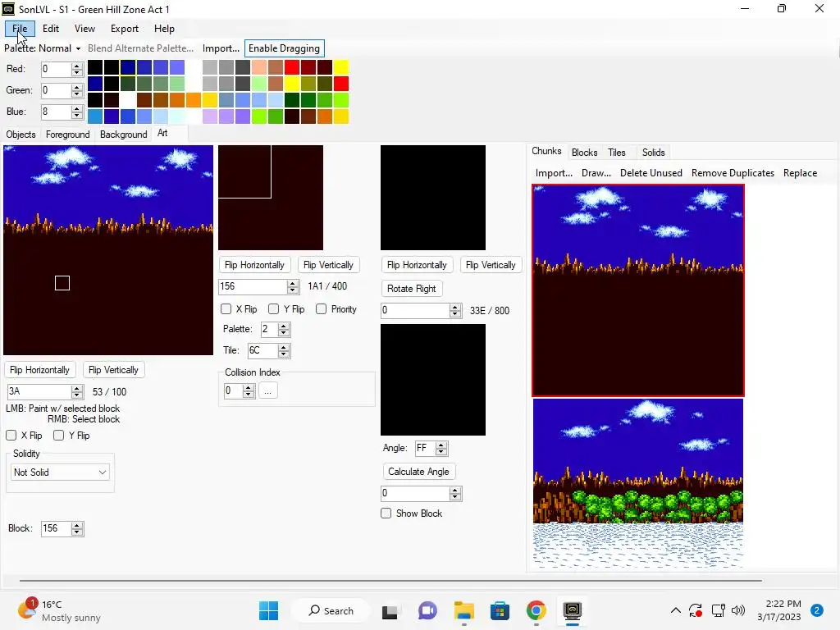Increment the Green value spinner

77,87
